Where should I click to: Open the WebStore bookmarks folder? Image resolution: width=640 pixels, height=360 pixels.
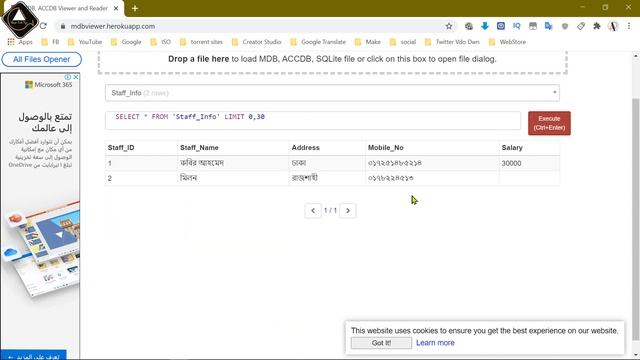point(507,42)
